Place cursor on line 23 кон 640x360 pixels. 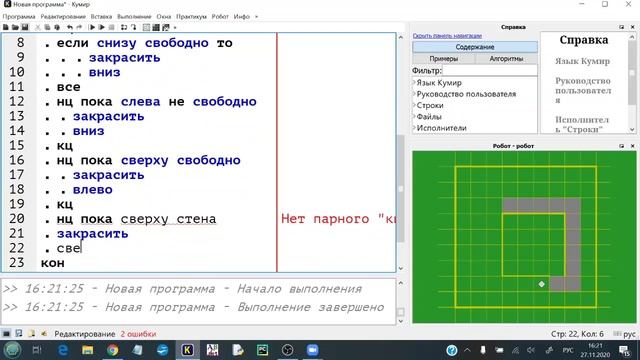coord(52,263)
